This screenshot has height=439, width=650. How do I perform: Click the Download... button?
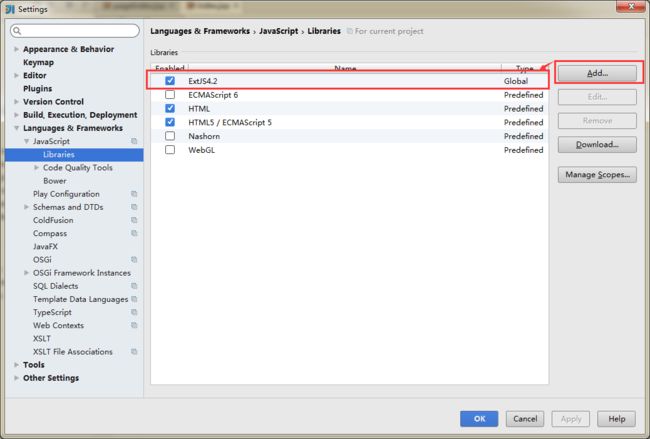click(597, 144)
